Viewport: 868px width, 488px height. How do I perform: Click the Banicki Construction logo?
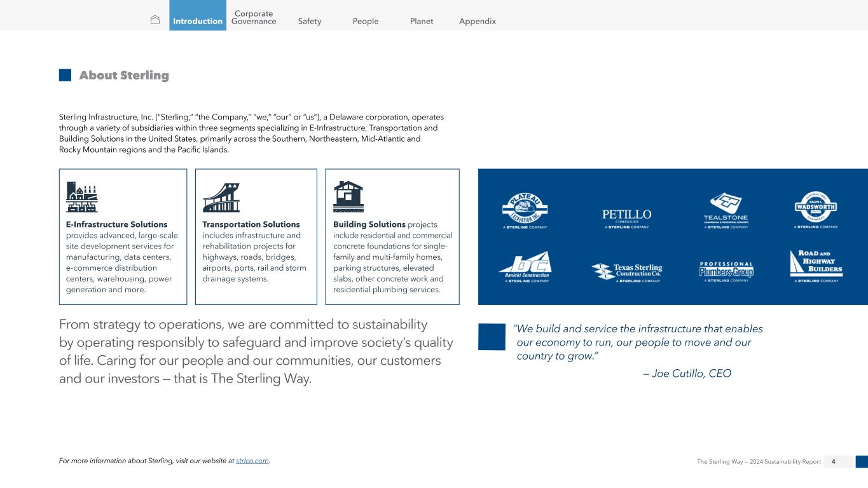point(525,267)
